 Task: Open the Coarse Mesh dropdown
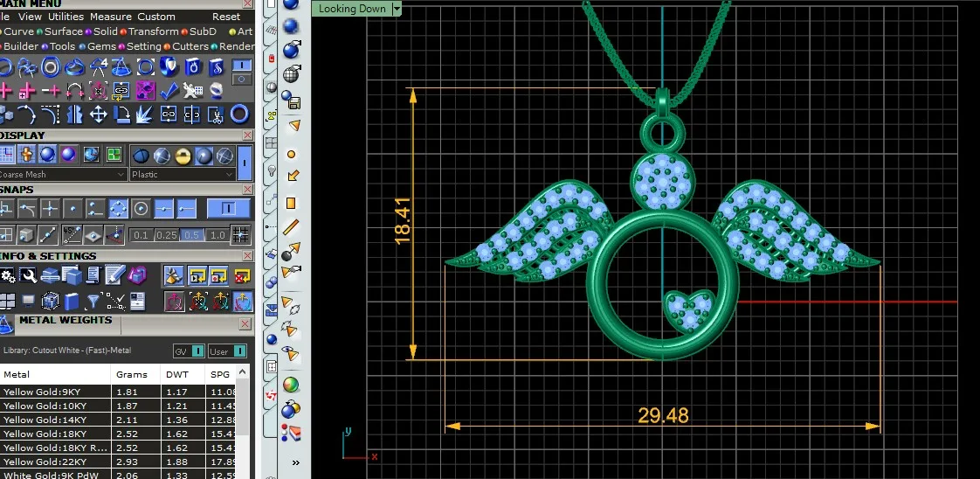pyautogui.click(x=63, y=175)
